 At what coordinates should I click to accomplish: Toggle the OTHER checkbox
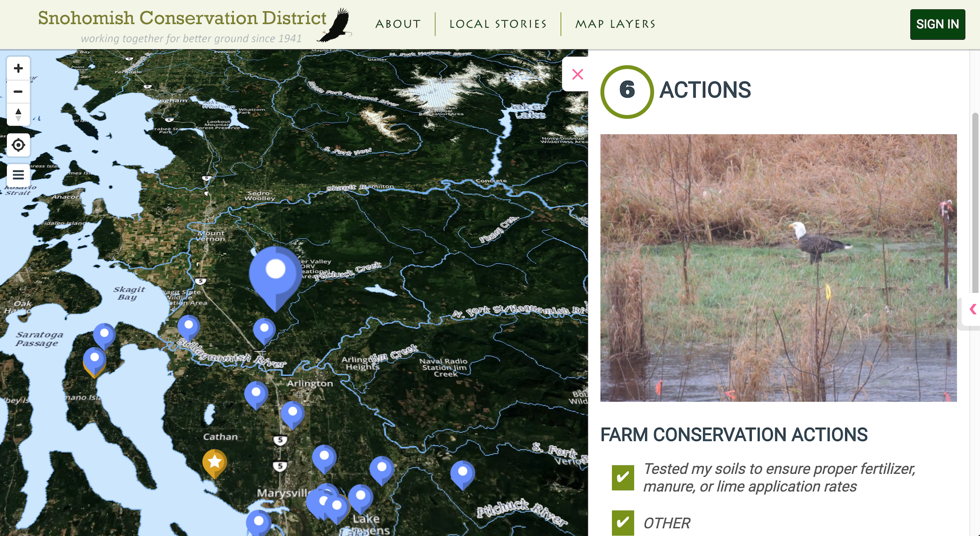(623, 523)
